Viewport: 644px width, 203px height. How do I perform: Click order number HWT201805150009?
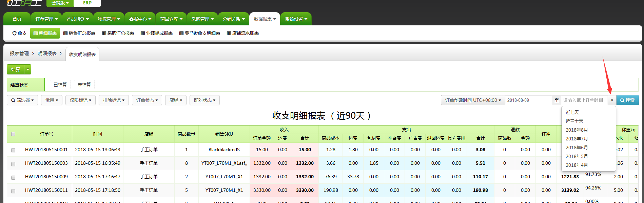[46, 177]
